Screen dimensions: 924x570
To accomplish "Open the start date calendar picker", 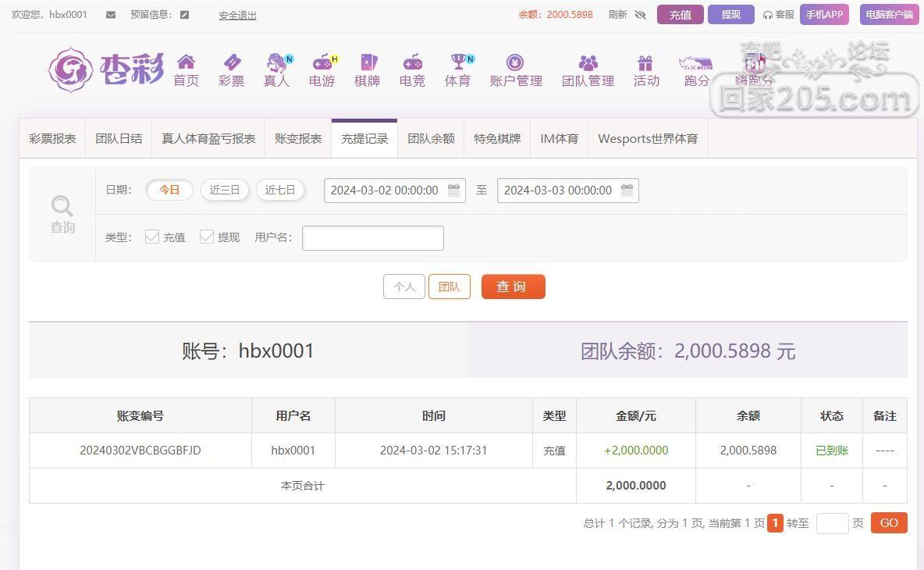I will tap(453, 190).
